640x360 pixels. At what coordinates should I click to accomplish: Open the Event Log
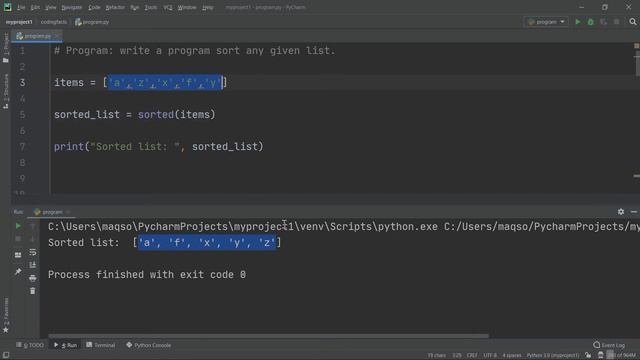click(609, 345)
